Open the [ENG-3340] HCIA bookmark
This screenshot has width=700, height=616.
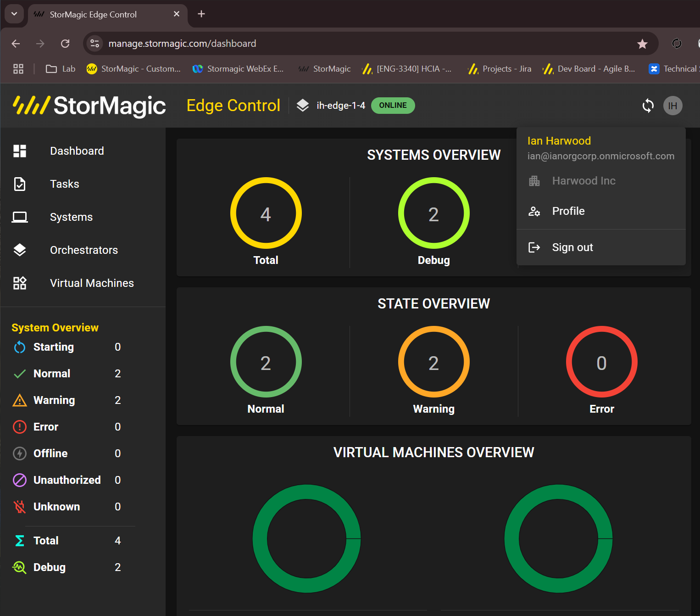pos(407,69)
